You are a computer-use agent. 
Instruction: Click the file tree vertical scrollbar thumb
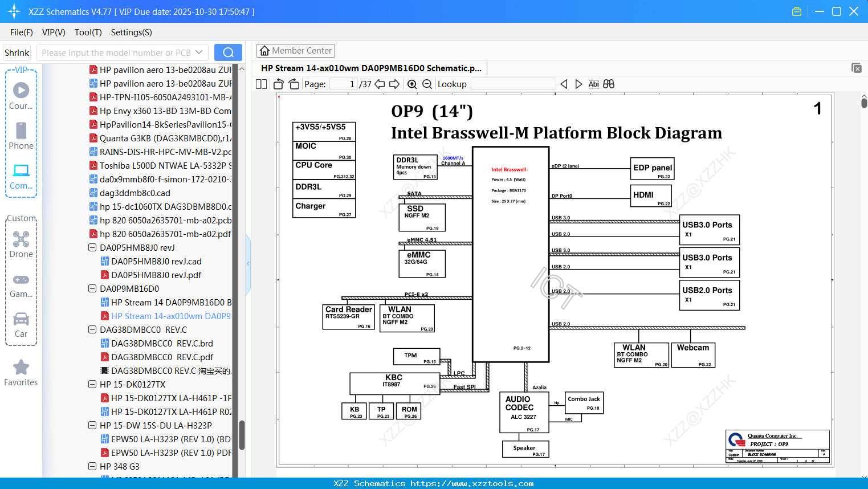click(242, 435)
